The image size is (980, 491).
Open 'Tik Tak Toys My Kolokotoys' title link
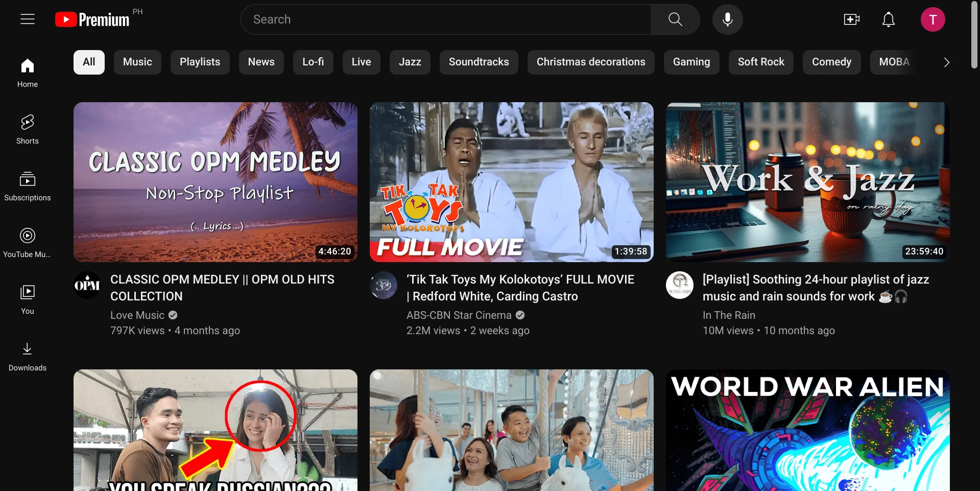click(520, 288)
